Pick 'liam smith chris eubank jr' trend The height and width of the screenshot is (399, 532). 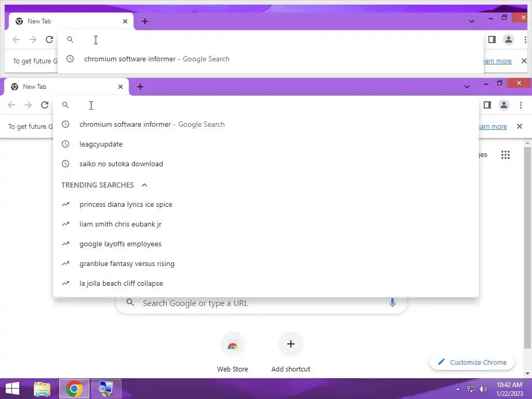point(265,224)
